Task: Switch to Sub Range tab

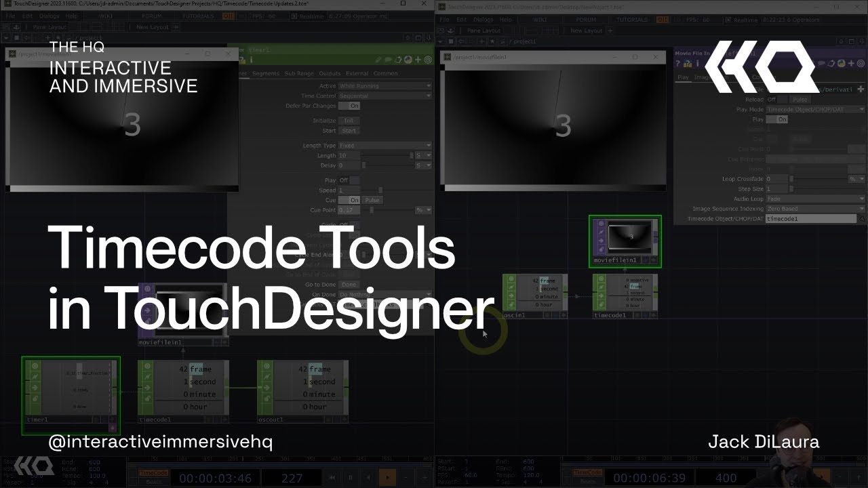Action: [299, 73]
